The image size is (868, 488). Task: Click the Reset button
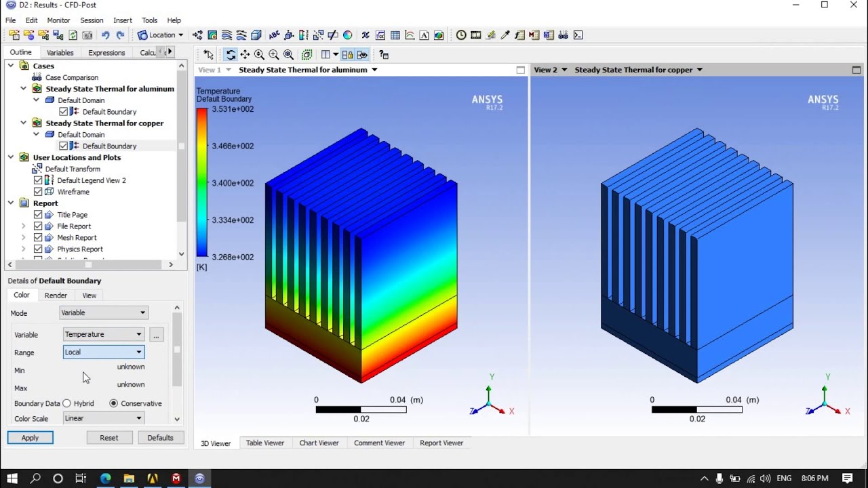tap(109, 438)
